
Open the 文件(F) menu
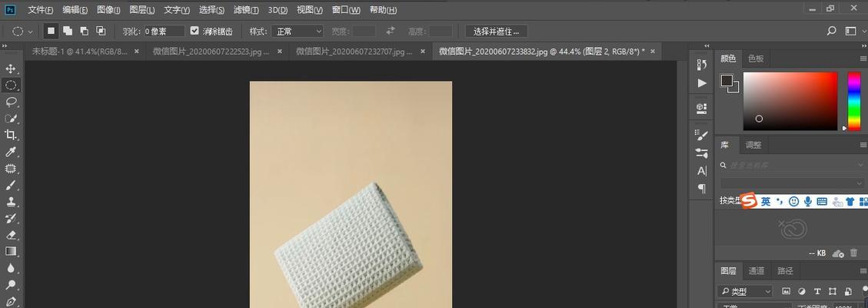(41, 10)
